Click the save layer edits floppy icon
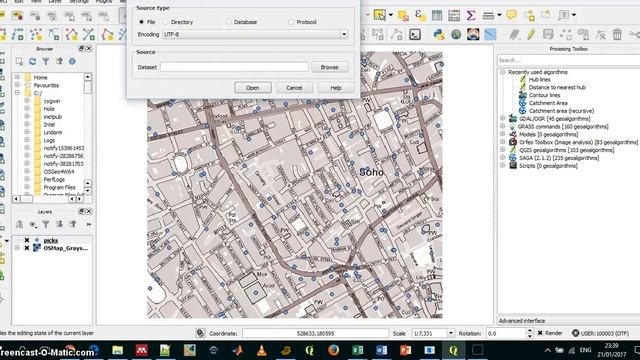 [548, 34]
